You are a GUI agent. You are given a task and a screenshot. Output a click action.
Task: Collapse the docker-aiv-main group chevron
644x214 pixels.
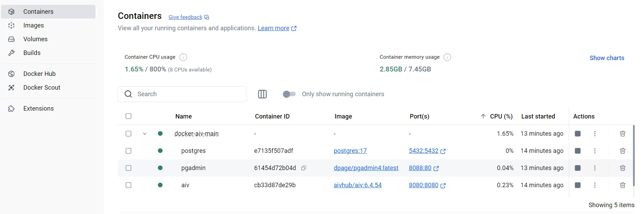click(x=145, y=134)
